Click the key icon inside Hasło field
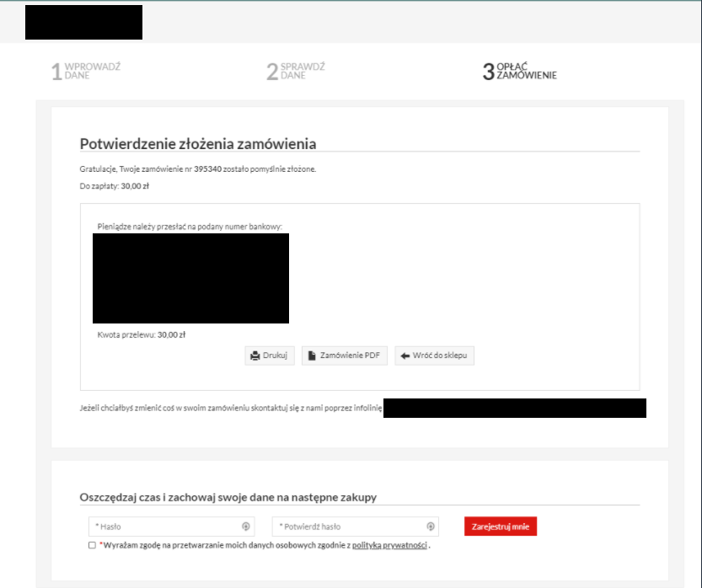Viewport: 702px width, 588px height. click(x=246, y=527)
